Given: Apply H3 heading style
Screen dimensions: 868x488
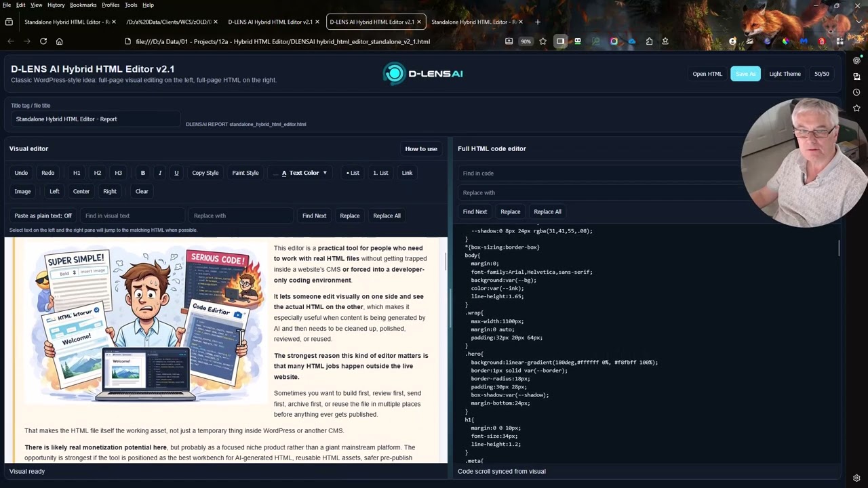Looking at the screenshot, I should coord(118,173).
